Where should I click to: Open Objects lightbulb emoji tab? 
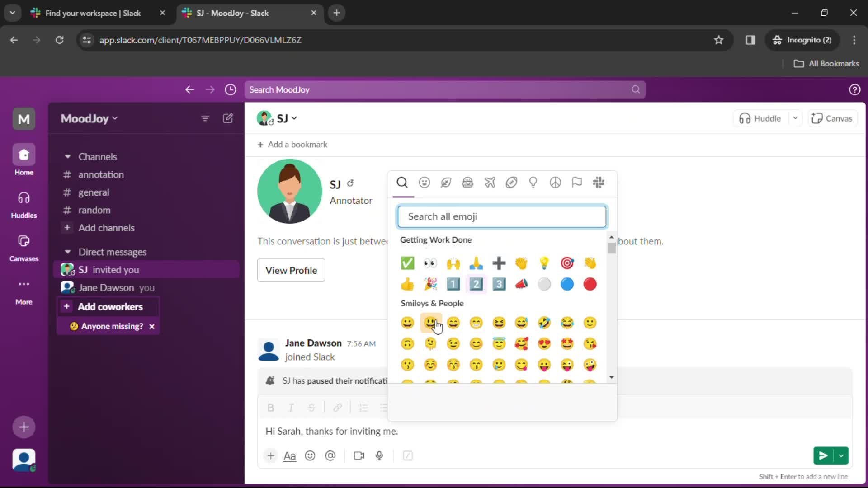coord(533,183)
